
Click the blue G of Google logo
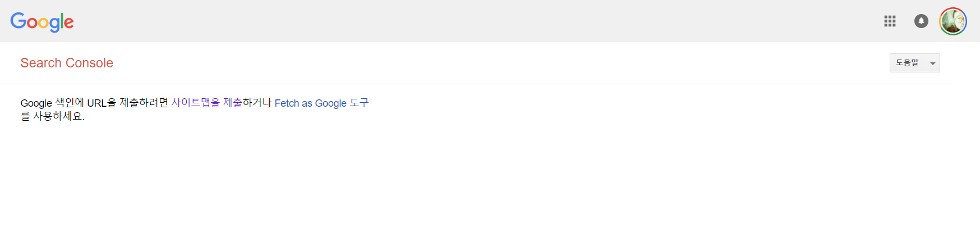(x=18, y=21)
